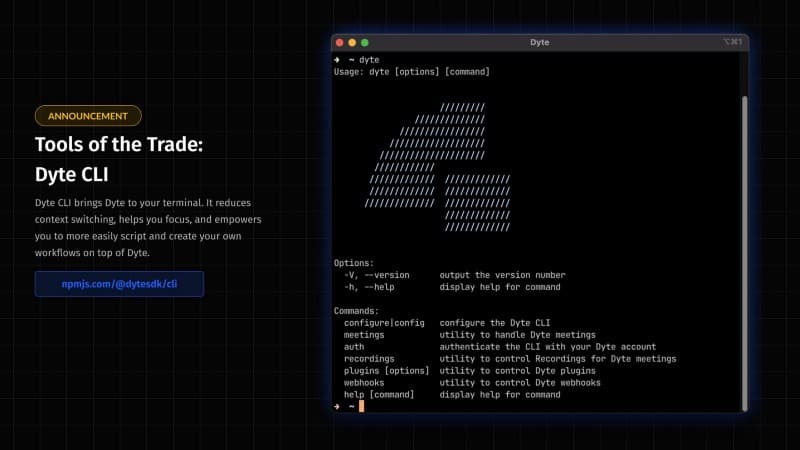Click the top prompt arrow before dyte
Image resolution: width=800 pixels, height=450 pixels.
[x=337, y=60]
